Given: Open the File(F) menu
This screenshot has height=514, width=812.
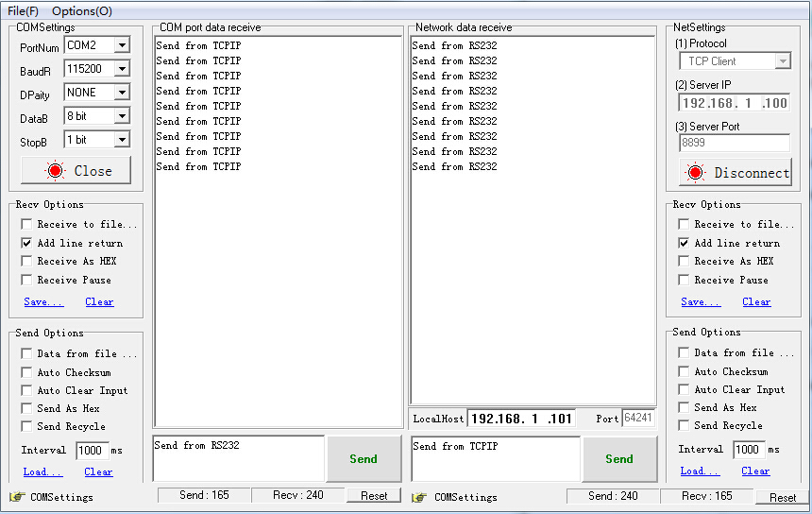Looking at the screenshot, I should pyautogui.click(x=24, y=11).
